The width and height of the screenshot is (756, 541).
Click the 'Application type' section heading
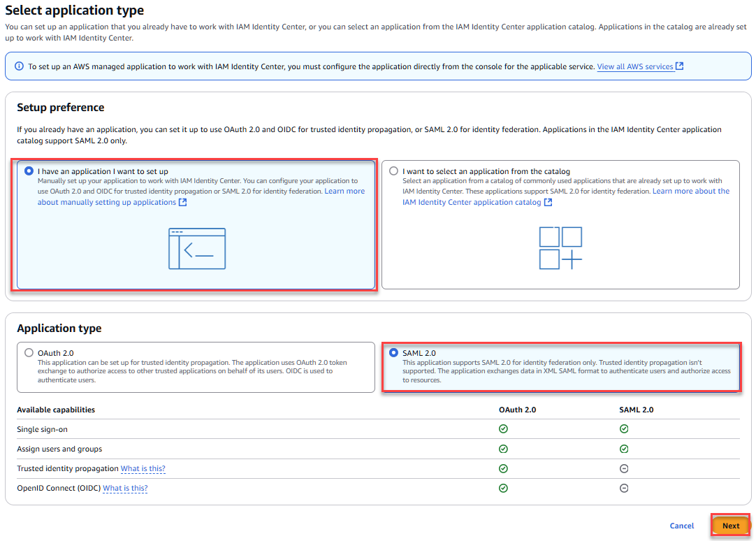59,329
